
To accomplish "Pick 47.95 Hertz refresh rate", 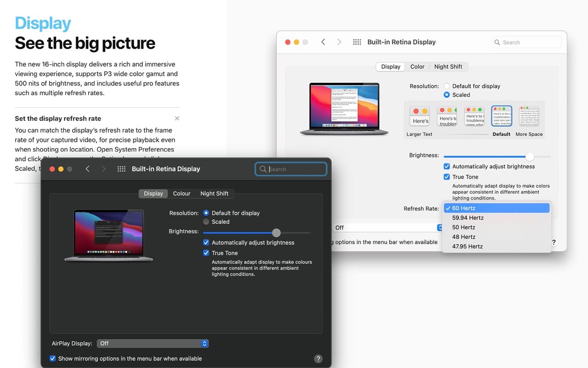I will click(497, 246).
